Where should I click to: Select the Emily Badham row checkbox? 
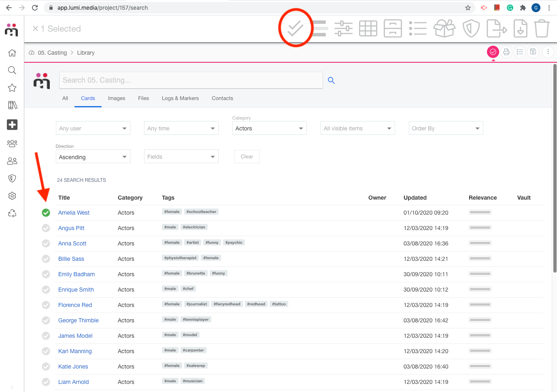[x=46, y=274]
